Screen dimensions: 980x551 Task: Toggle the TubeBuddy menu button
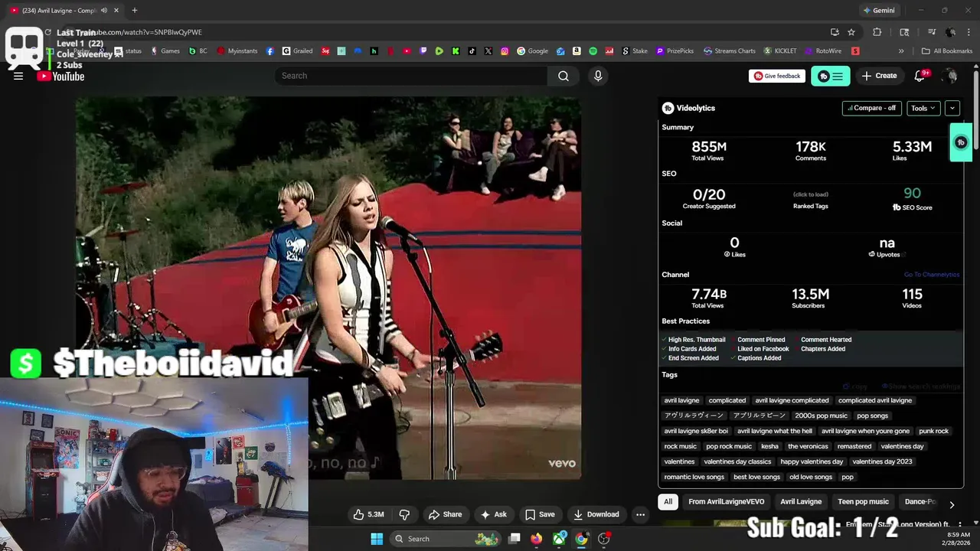[x=831, y=76]
